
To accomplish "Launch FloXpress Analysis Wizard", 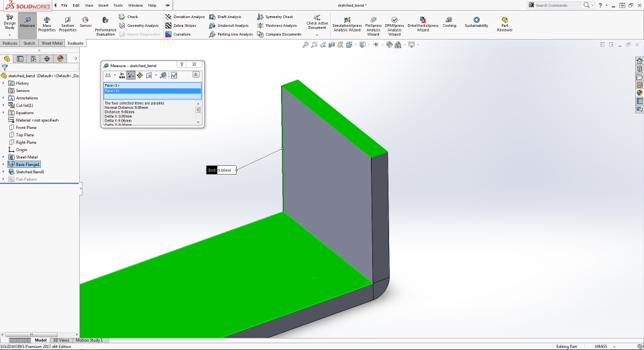I will click(373, 26).
